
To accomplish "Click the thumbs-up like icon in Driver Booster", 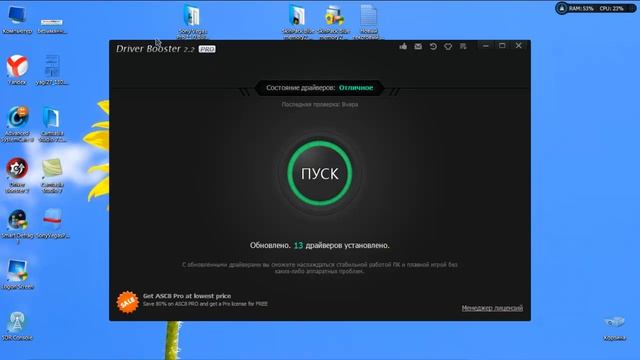I will 403,46.
